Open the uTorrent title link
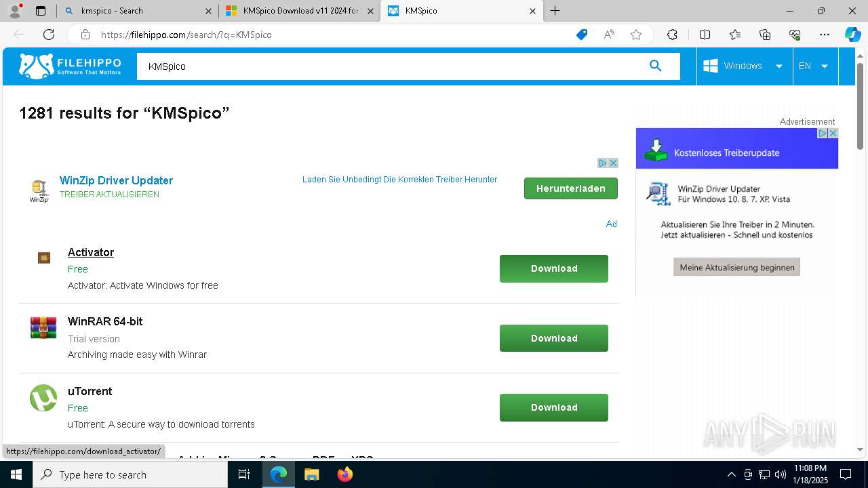The height and width of the screenshot is (488, 868). click(90, 391)
